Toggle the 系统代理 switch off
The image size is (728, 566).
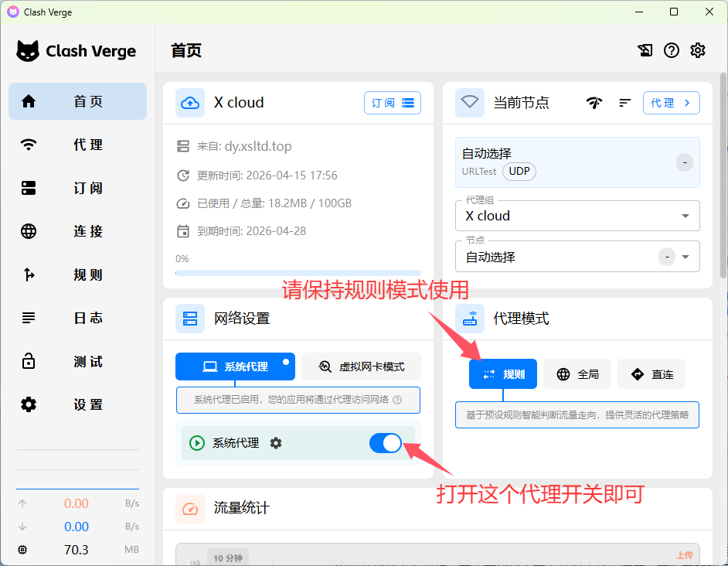386,443
